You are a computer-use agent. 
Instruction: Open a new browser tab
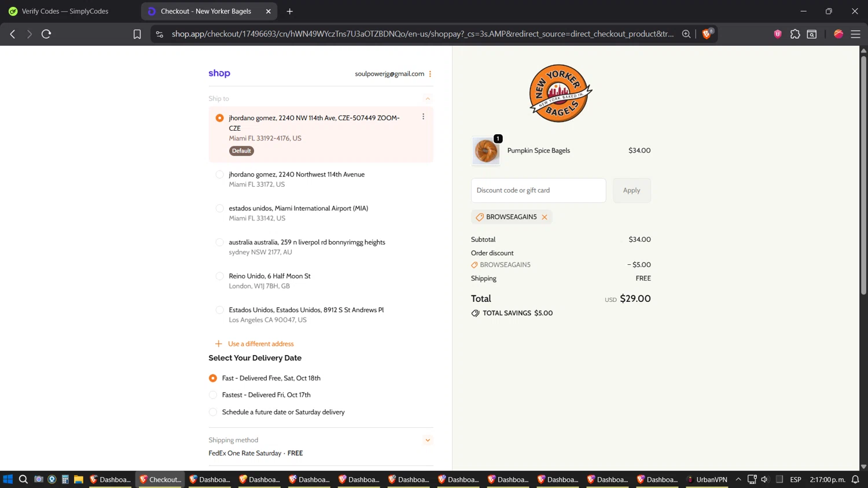(x=290, y=11)
